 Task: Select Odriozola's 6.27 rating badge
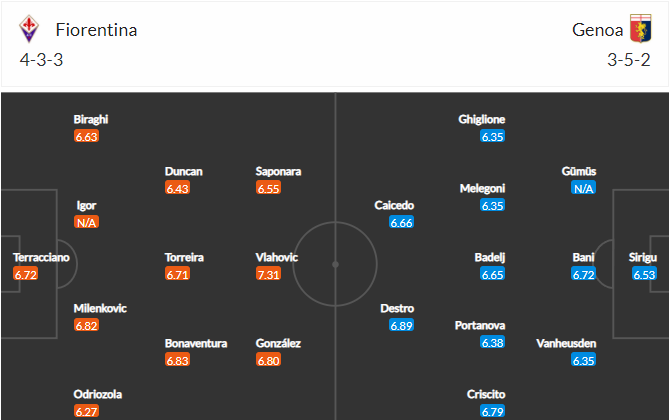(86, 411)
